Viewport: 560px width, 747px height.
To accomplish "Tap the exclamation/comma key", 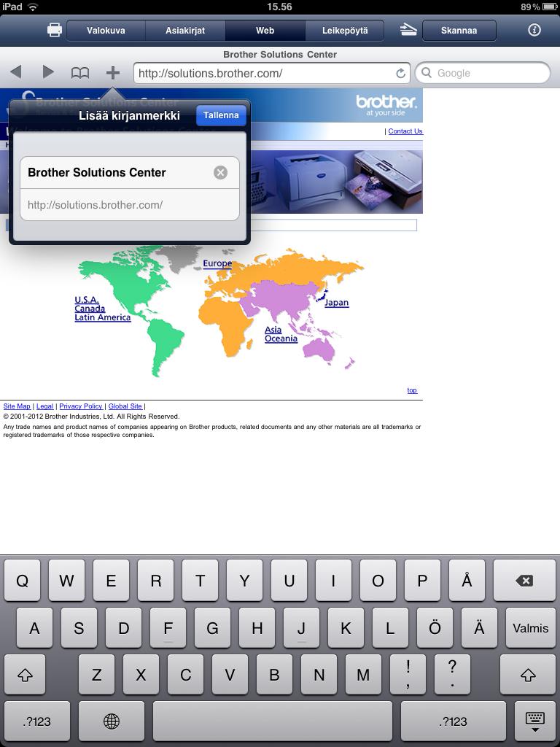I will [408, 675].
